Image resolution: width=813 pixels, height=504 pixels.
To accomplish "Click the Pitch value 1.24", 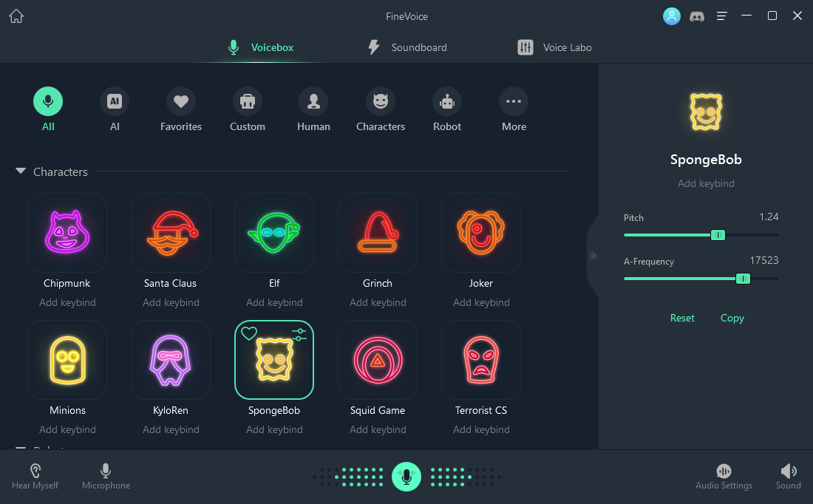I will 769,217.
